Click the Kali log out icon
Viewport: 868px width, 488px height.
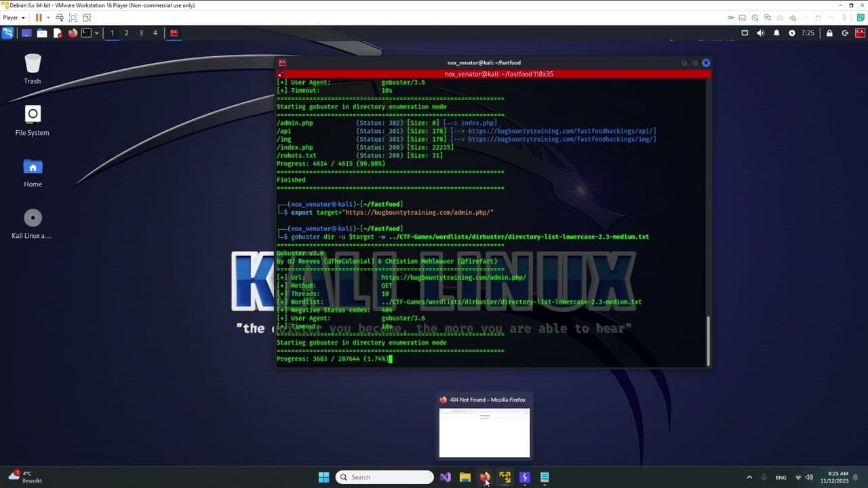pos(845,33)
